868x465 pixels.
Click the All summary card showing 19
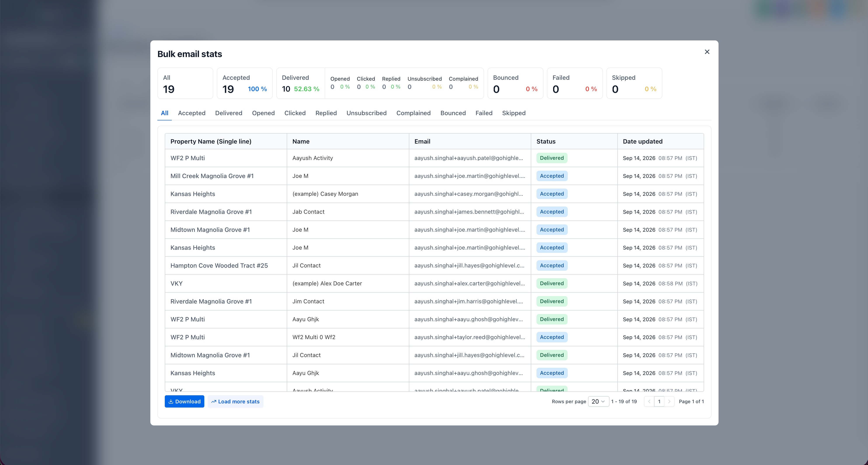coord(185,83)
